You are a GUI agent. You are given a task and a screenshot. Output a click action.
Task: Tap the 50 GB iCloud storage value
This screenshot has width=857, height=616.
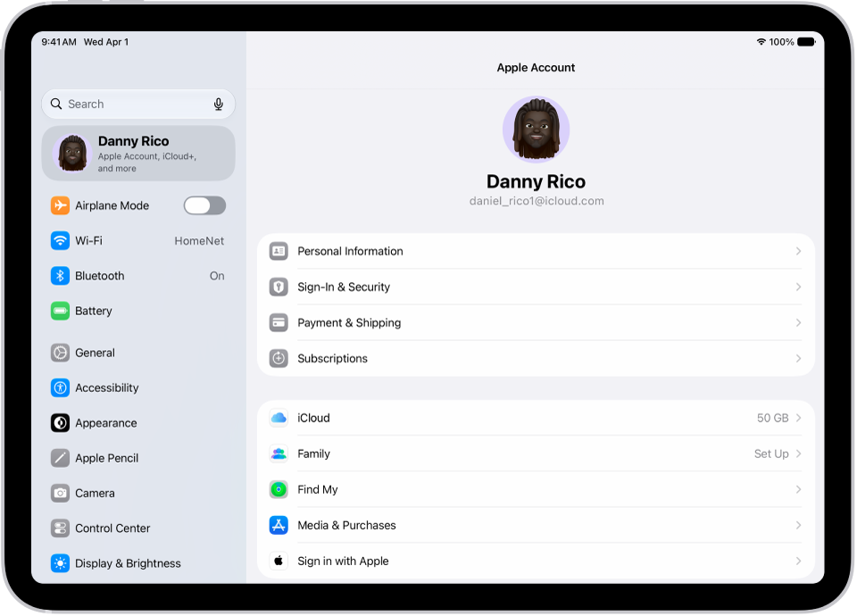coord(772,418)
